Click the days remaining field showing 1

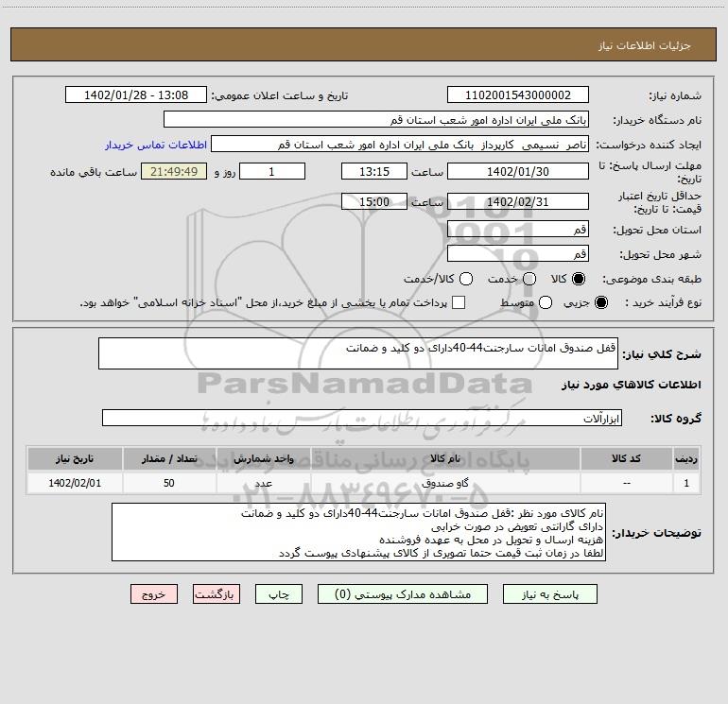pos(272,171)
